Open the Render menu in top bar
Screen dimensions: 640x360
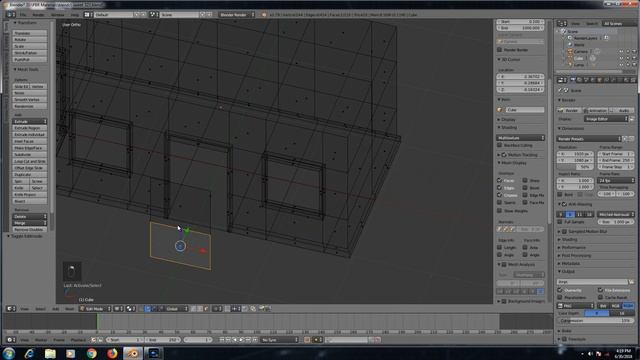pos(38,14)
